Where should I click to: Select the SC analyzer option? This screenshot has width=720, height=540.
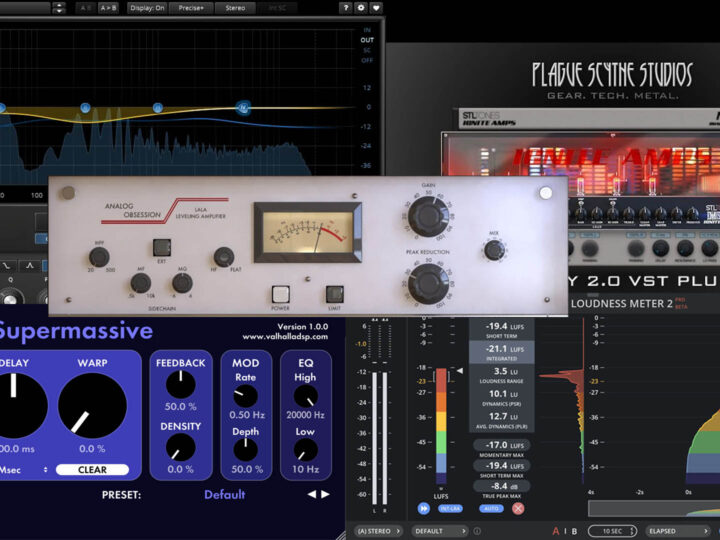pos(367,50)
